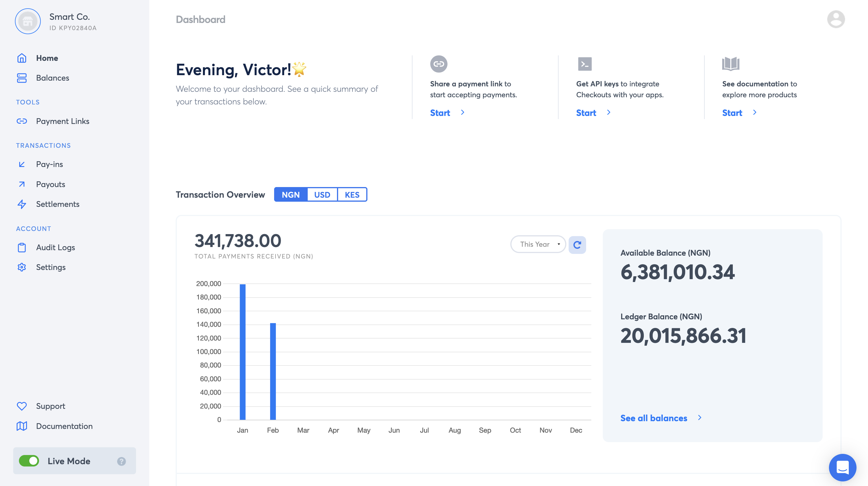Open the This Year period dropdown
Image resolution: width=868 pixels, height=486 pixels.
(538, 244)
